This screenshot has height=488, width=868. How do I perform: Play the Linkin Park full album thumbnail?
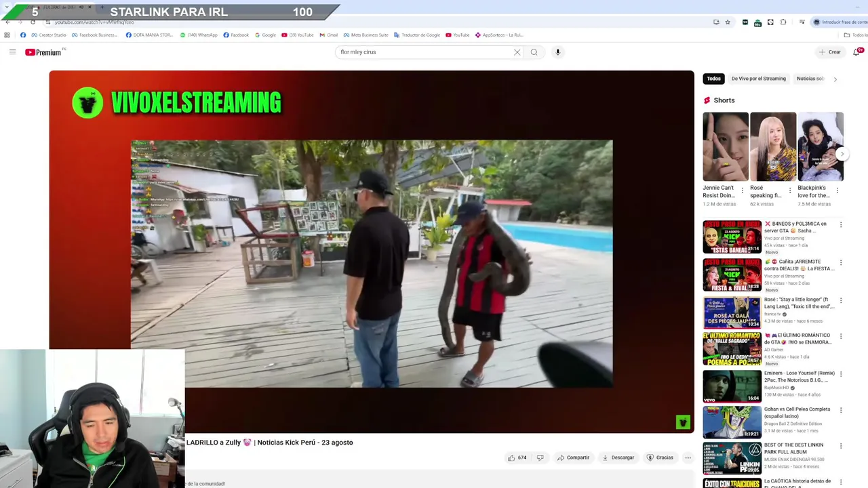732,458
